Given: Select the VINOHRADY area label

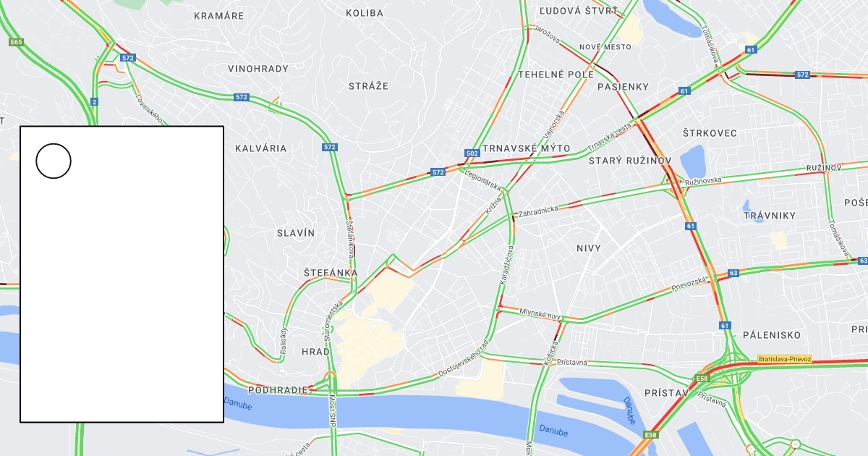Looking at the screenshot, I should coord(258,69).
